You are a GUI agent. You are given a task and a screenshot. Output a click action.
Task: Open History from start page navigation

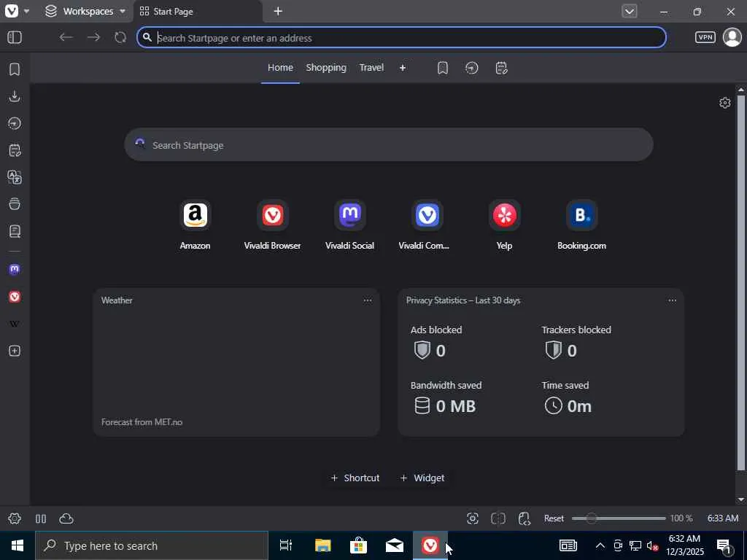[x=472, y=68]
